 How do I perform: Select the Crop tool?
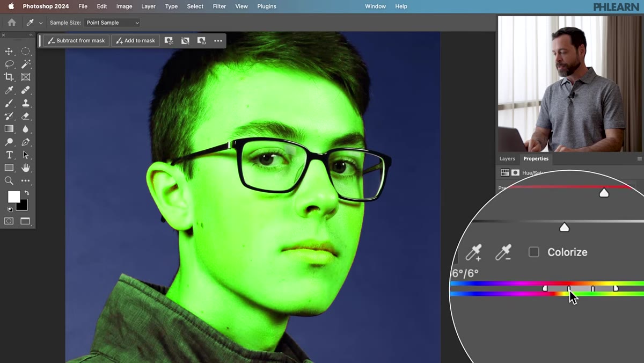(x=9, y=77)
